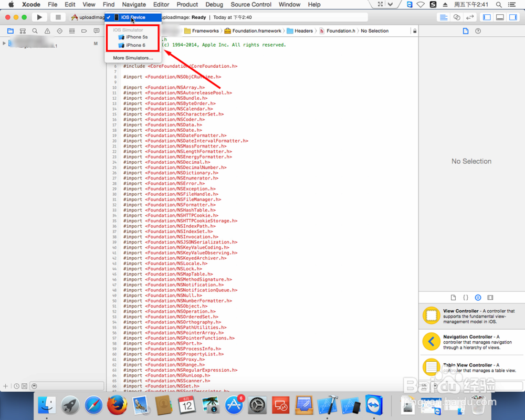Screen dimensions: 525x420
Task: Open the Xcode menu
Action: (31, 4)
